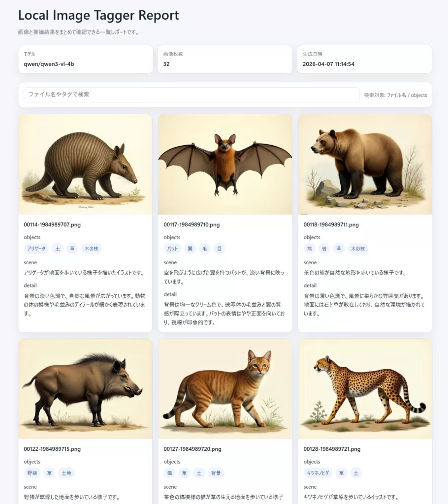Open the brown bear illustration

[x=365, y=165]
